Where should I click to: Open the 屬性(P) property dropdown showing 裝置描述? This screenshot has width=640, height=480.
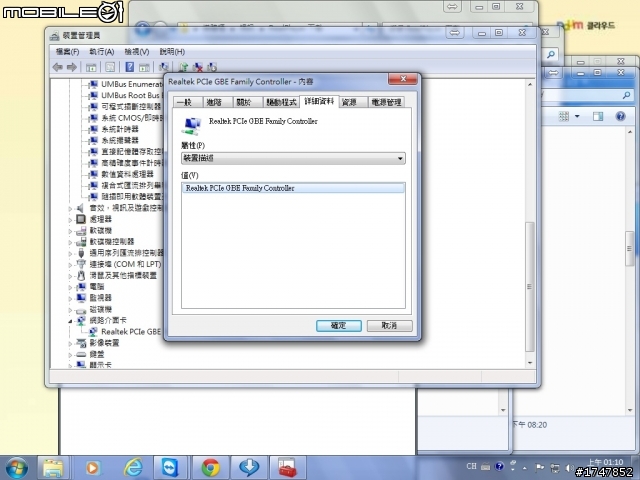(x=293, y=158)
